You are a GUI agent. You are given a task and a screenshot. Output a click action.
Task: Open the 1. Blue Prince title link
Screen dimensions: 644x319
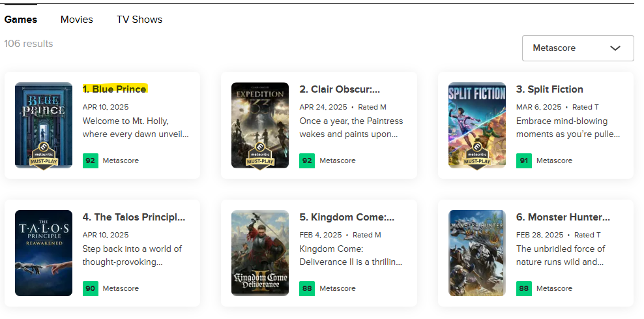[114, 89]
